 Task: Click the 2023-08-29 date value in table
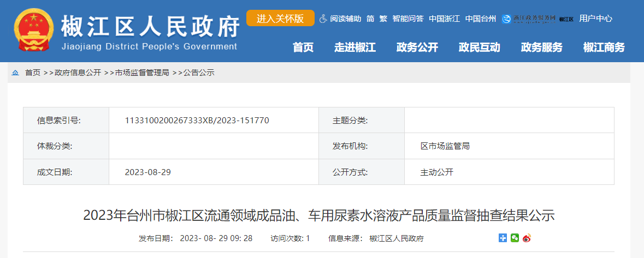148,172
